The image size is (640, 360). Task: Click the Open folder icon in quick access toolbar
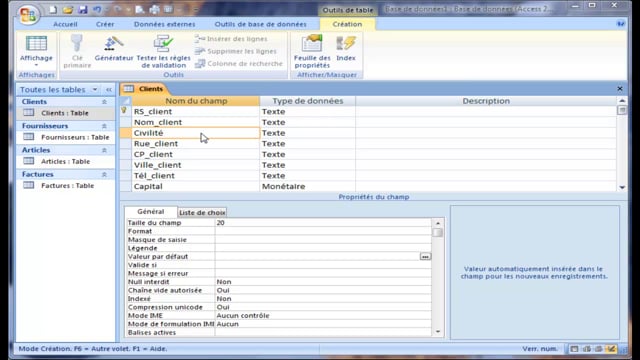pos(68,9)
